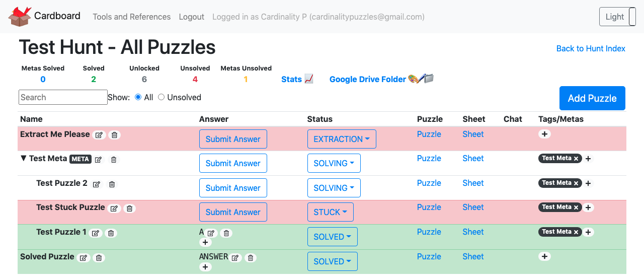The width and height of the screenshot is (644, 280).
Task: Select the All radio button
Action: pyautogui.click(x=138, y=97)
